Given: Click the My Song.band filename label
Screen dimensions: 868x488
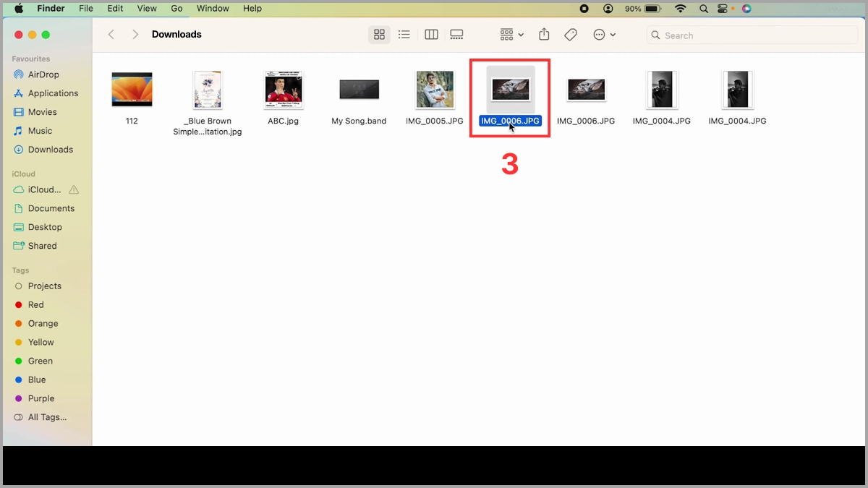Looking at the screenshot, I should [x=359, y=121].
